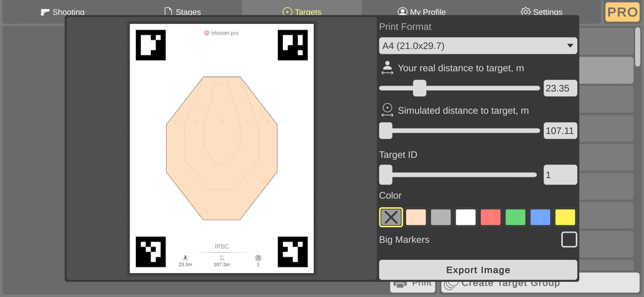Click the 23.3m text in preview footer
The height and width of the screenshot is (297, 644).
tap(186, 264)
